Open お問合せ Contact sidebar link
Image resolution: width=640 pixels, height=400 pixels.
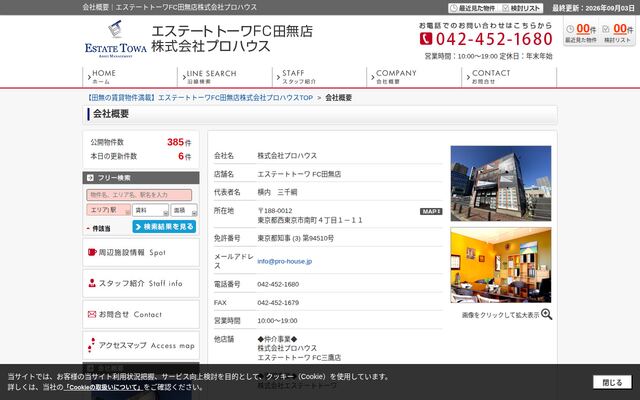pos(141,314)
